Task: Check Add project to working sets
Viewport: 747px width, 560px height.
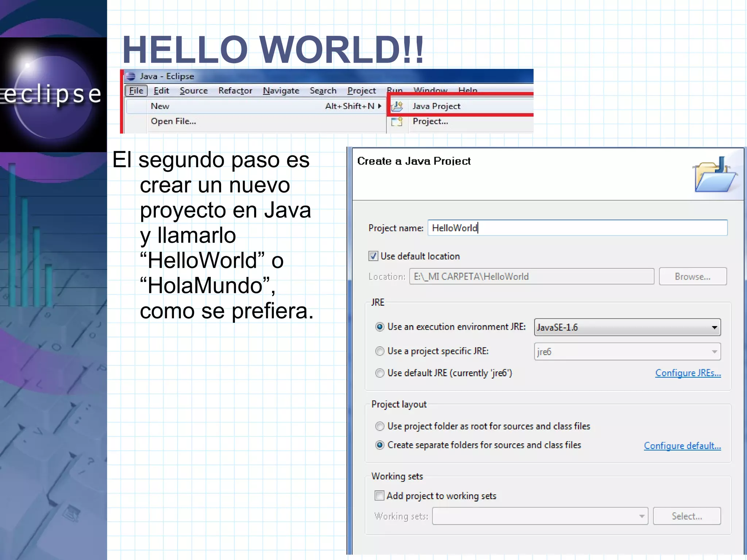Action: 379,496
